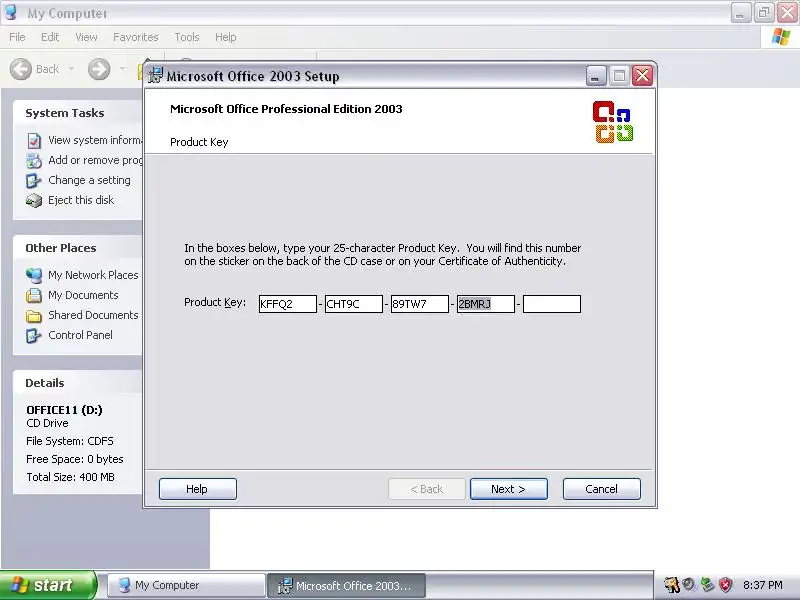Minimize the My Computer window
This screenshot has width=800, height=600.
[x=740, y=12]
